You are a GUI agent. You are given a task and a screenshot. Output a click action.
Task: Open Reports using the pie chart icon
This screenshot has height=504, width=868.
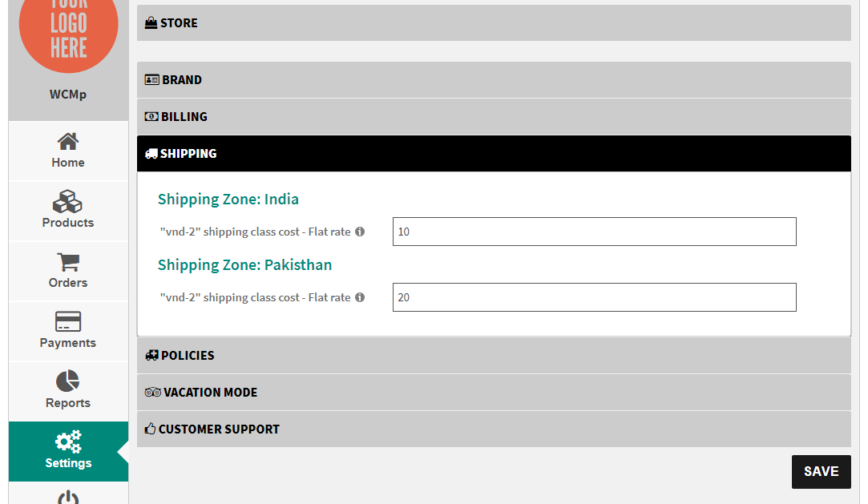click(68, 381)
